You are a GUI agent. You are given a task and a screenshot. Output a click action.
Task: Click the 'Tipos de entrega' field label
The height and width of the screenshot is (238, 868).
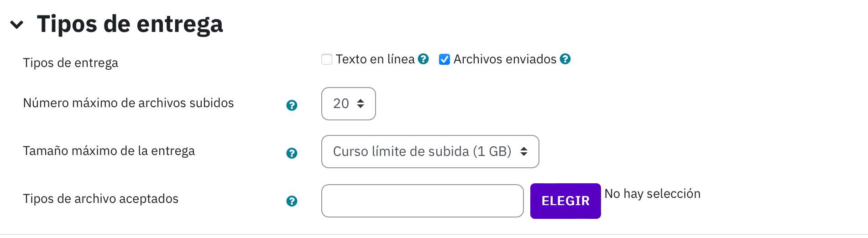click(x=71, y=63)
